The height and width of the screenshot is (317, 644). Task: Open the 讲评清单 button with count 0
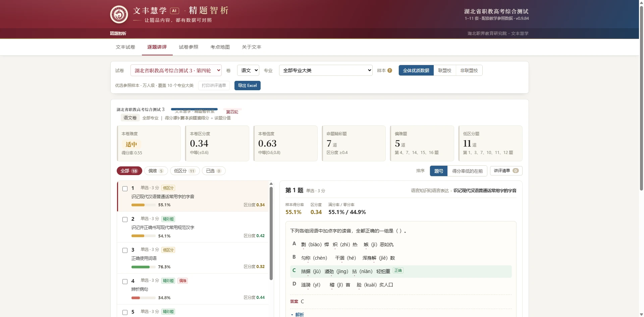click(x=506, y=171)
